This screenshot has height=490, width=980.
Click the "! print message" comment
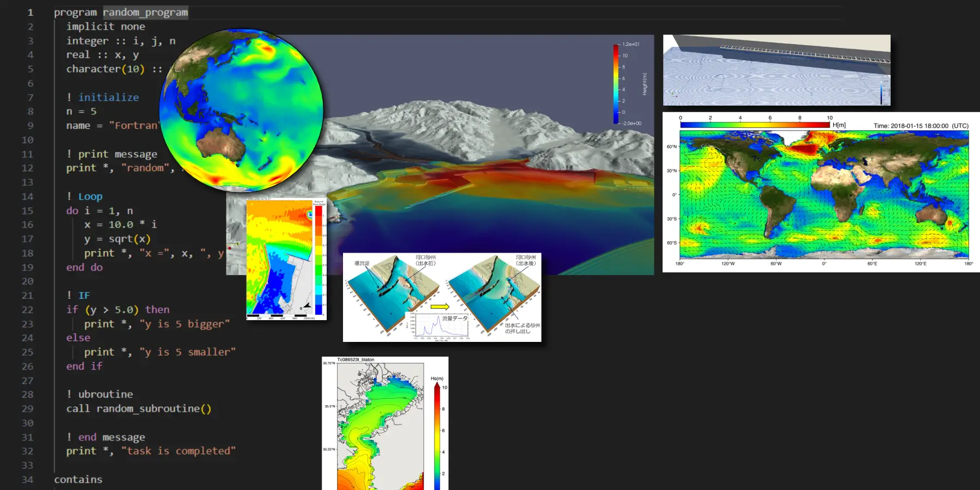112,154
